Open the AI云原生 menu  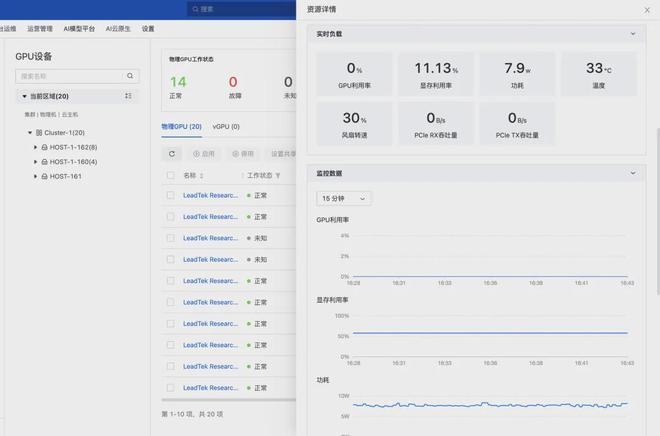[118, 29]
